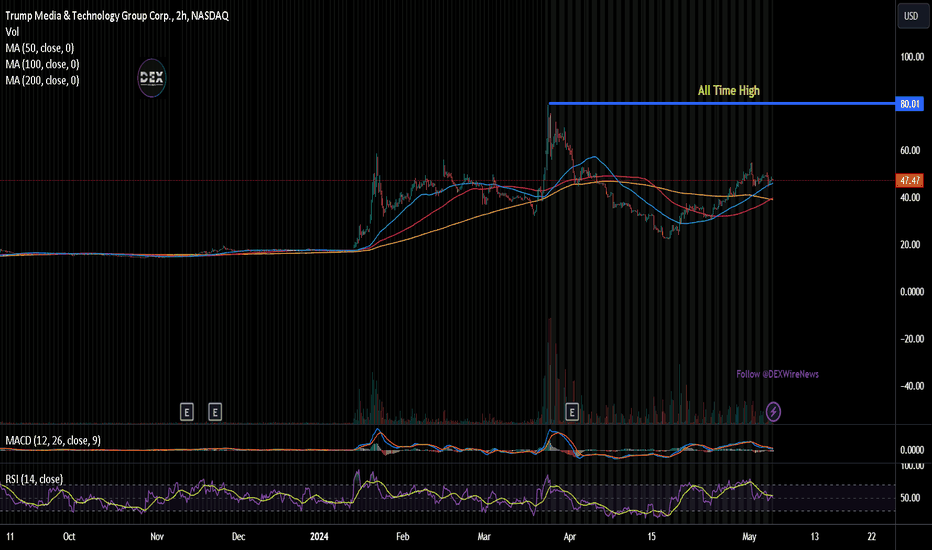Select the MACD (12, 26, close, 9) label
The width and height of the screenshot is (932, 550).
[53, 441]
